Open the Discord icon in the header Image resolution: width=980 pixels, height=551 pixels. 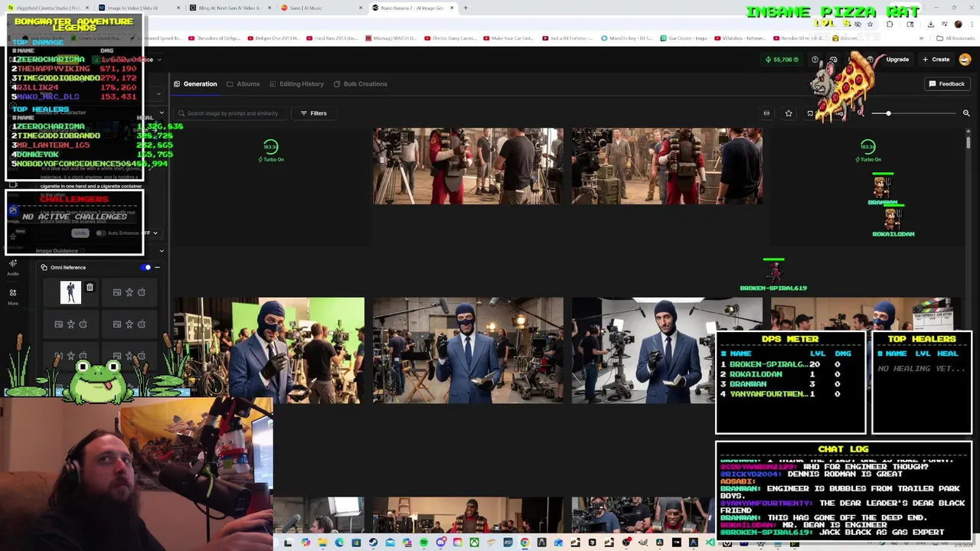point(834,60)
